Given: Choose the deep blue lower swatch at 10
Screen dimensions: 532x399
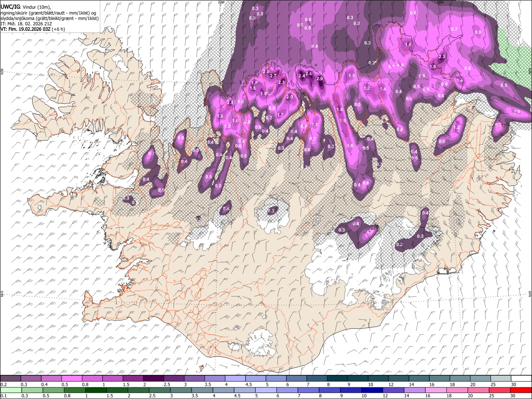Looking at the screenshot, I should pyautogui.click(x=372, y=390).
